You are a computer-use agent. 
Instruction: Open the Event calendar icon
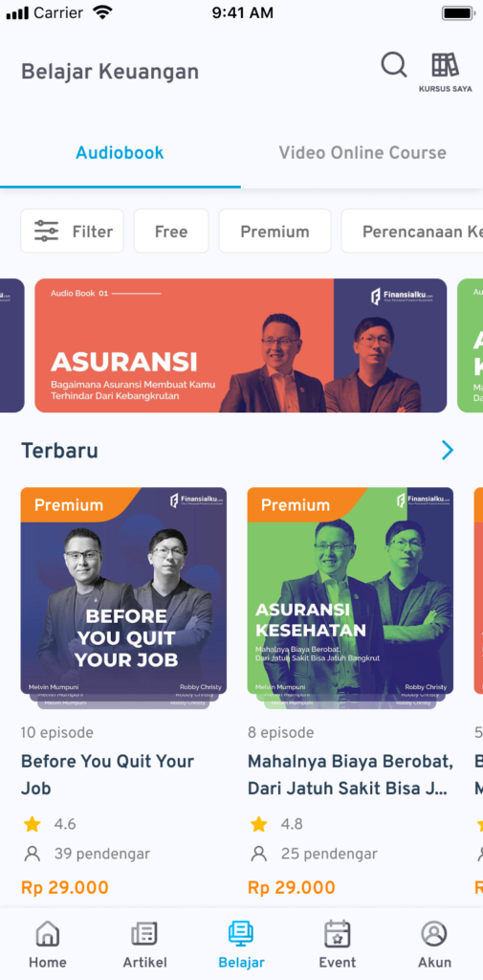338,934
